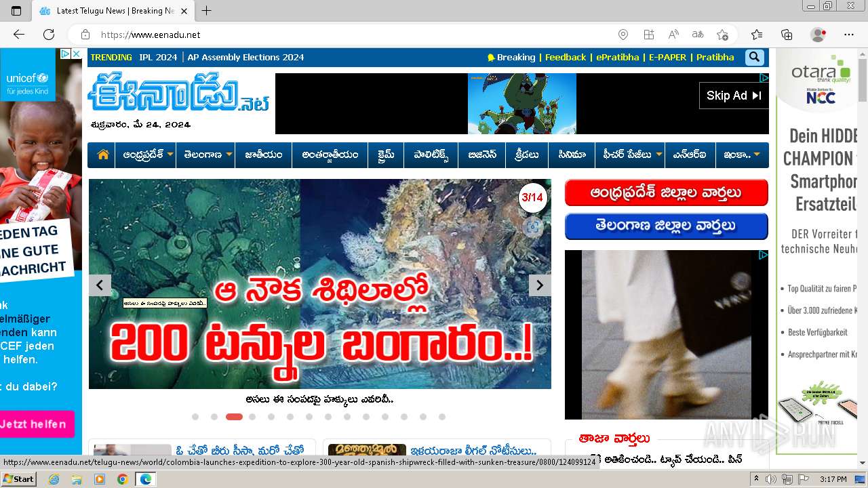Refresh the eenadu.net page

pyautogui.click(x=49, y=35)
